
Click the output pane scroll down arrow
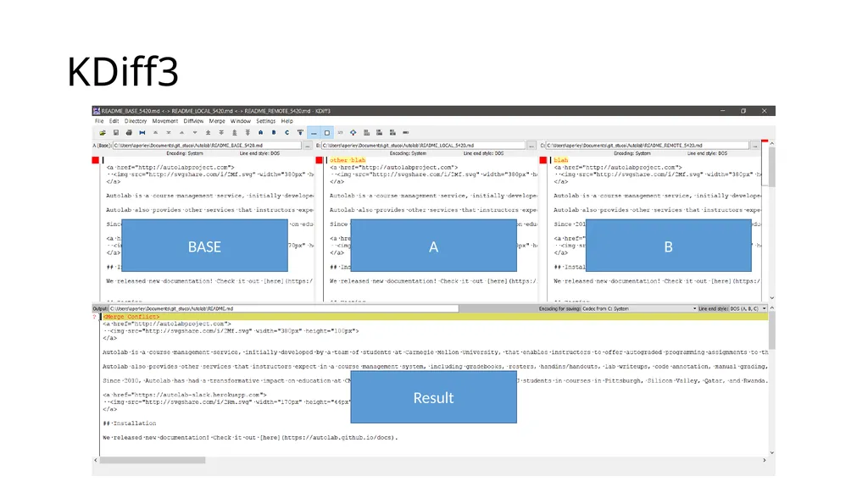point(771,452)
